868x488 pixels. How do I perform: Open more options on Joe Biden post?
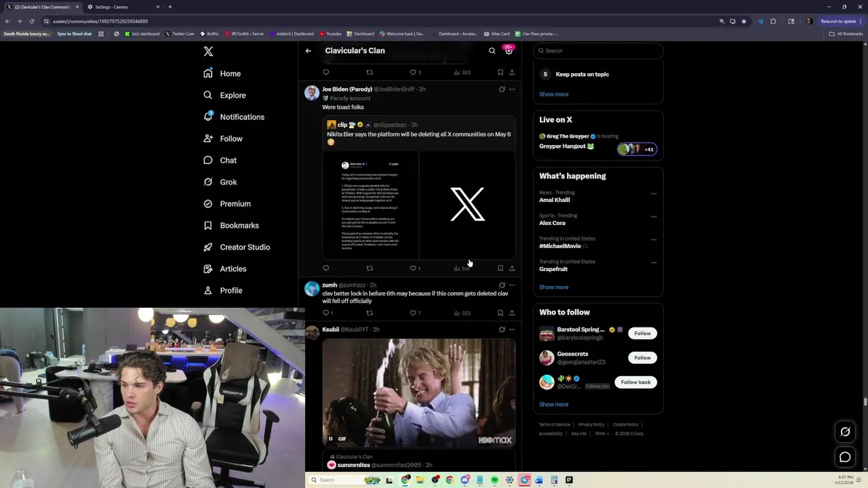tap(512, 89)
